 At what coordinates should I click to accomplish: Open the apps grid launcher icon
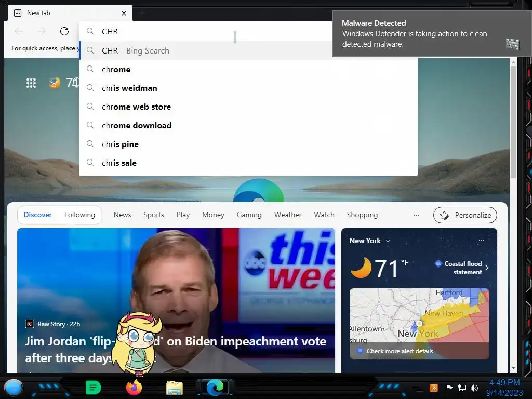point(31,83)
